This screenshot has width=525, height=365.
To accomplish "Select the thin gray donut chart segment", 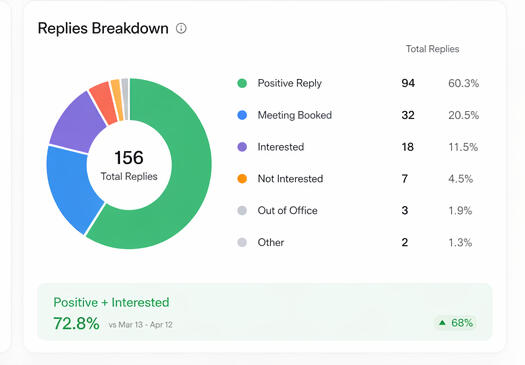I will point(125,98).
